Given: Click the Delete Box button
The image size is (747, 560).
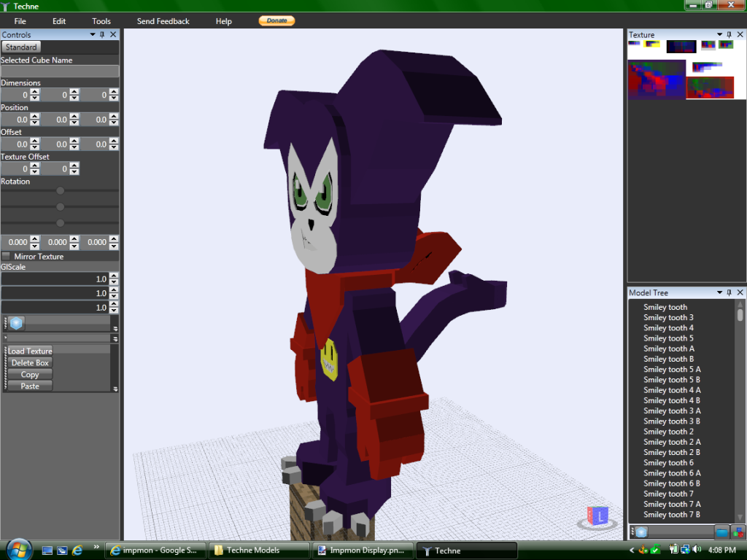Looking at the screenshot, I should point(30,362).
